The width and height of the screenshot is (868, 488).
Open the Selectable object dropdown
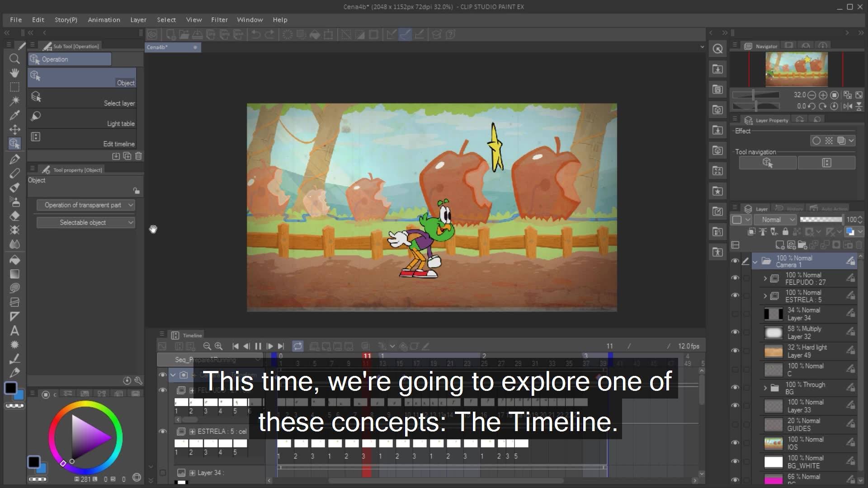point(85,223)
